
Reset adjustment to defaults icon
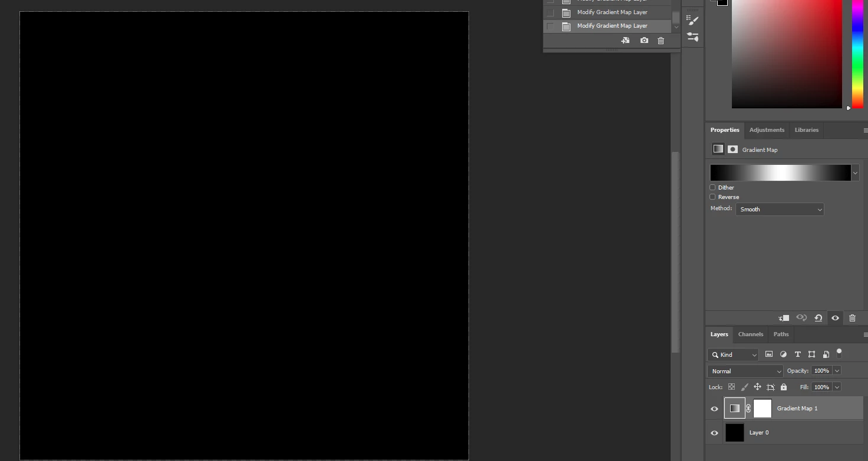click(x=819, y=318)
